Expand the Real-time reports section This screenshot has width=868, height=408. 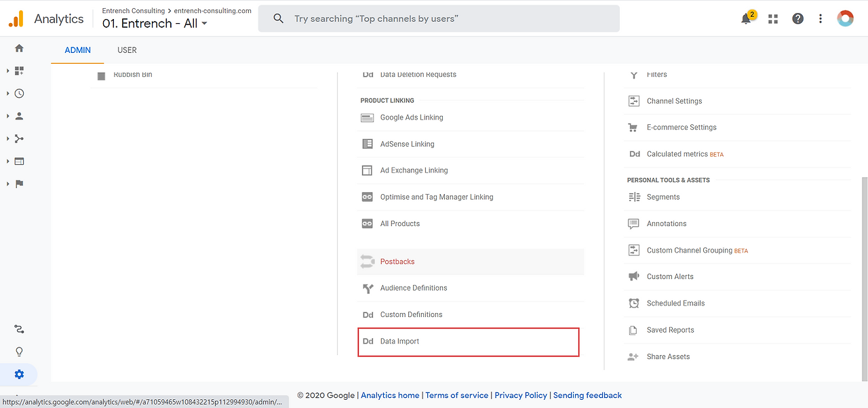[19, 94]
